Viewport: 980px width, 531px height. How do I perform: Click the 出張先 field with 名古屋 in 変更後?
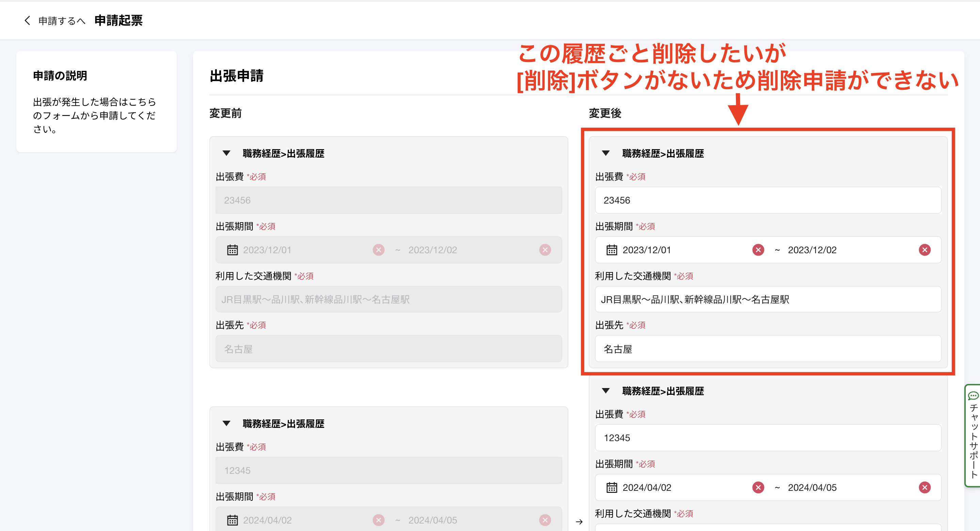point(768,349)
